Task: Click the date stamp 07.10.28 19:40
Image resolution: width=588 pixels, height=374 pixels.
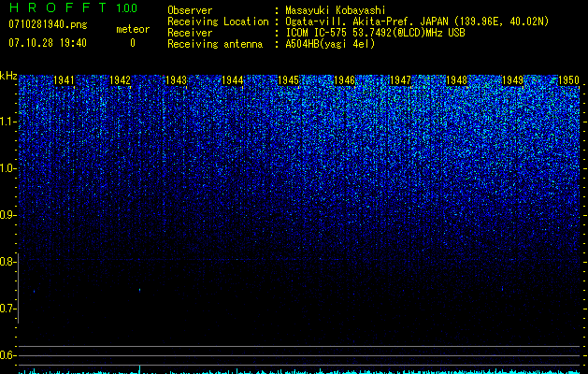Action: (48, 43)
